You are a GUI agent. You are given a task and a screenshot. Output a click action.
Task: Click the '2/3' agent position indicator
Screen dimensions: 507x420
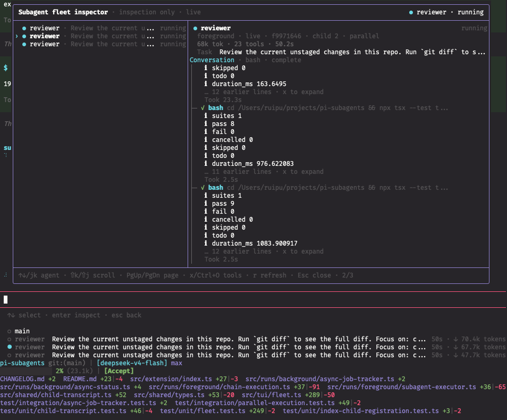[348, 275]
